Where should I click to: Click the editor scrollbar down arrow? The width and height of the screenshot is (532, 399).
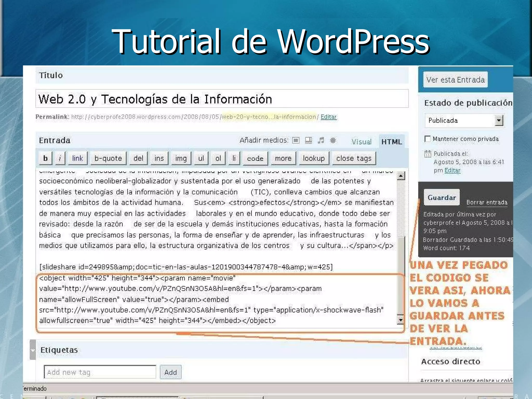tap(401, 320)
